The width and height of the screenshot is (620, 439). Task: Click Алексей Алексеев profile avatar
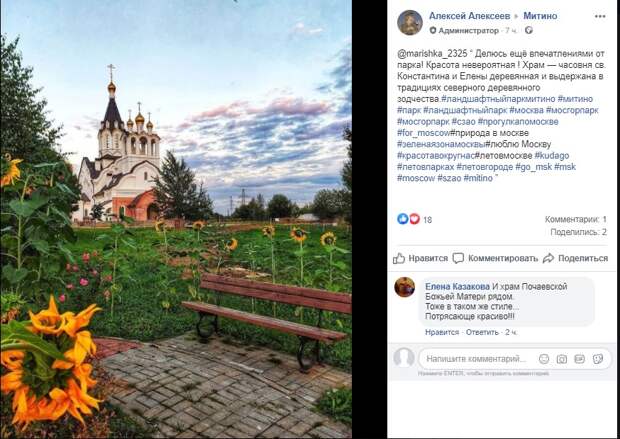(x=410, y=23)
